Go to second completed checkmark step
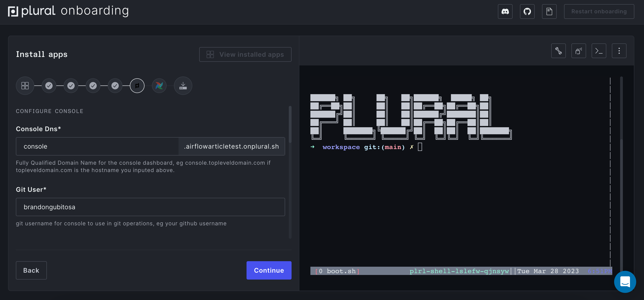The image size is (644, 300). point(71,86)
